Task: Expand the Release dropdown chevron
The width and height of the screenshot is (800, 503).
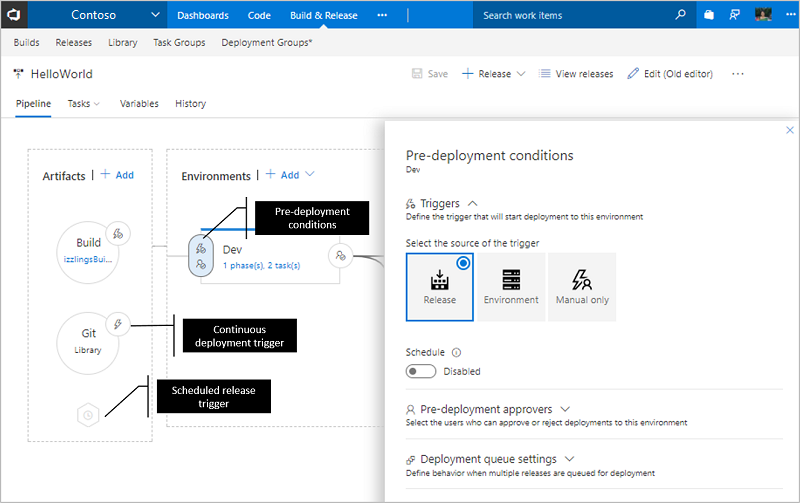Action: 521,74
